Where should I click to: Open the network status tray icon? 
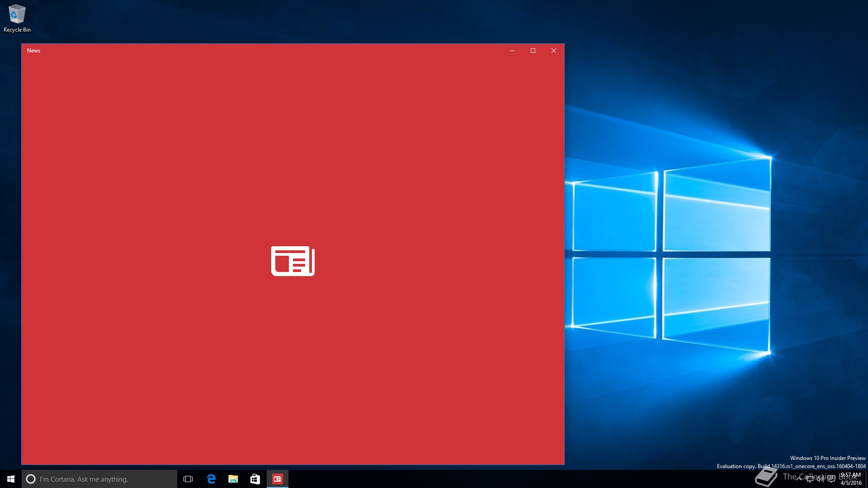(x=810, y=479)
